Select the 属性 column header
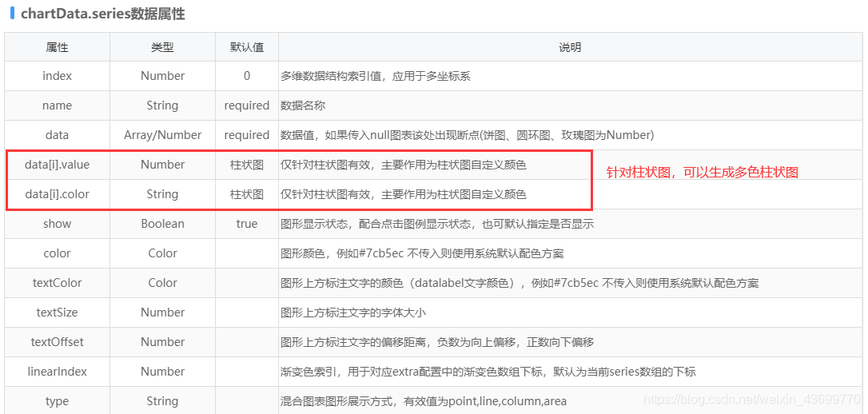The width and height of the screenshot is (868, 414). coord(57,48)
